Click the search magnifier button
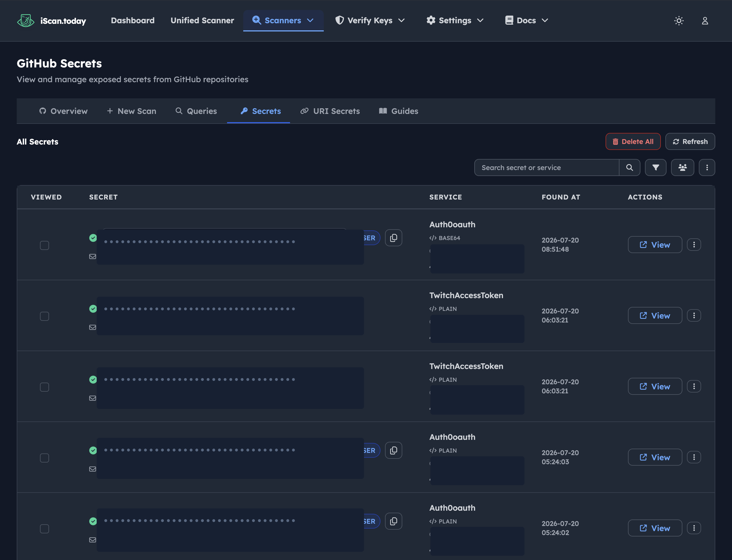This screenshot has height=560, width=732. [629, 167]
